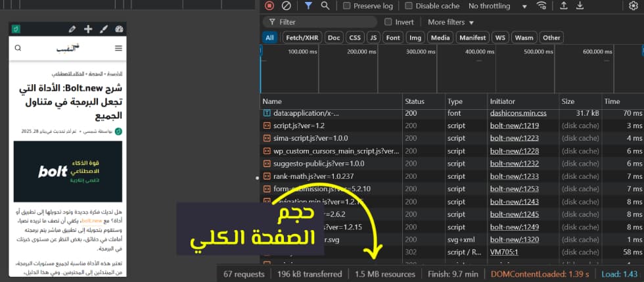Sort by the Time column header

[x=623, y=101]
